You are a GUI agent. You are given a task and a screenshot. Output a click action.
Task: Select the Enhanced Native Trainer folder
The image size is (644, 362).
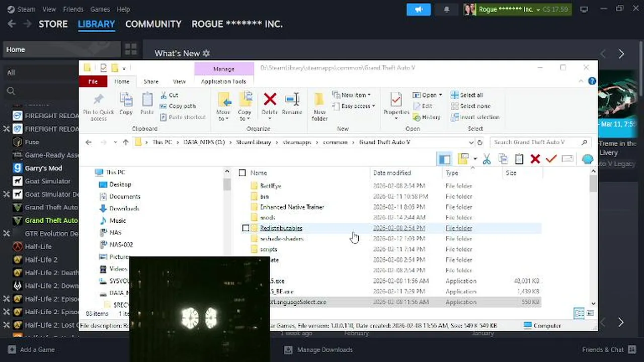(x=292, y=207)
